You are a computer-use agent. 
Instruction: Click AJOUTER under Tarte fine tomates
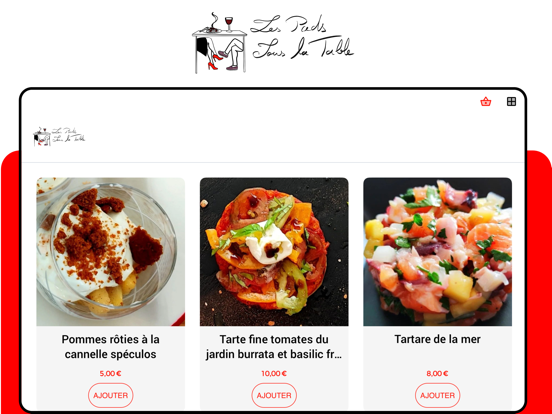pos(274,395)
